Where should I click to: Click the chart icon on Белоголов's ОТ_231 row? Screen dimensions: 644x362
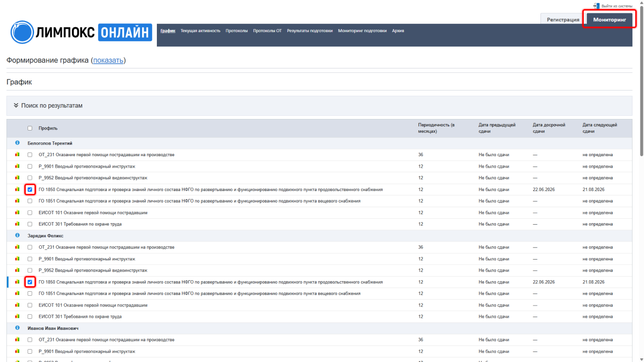17,155
